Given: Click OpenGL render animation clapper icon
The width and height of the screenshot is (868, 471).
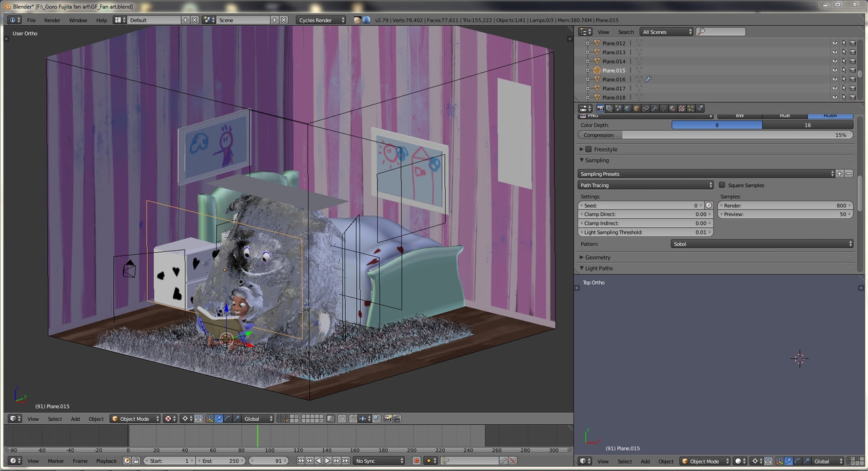Looking at the screenshot, I should click(x=397, y=419).
